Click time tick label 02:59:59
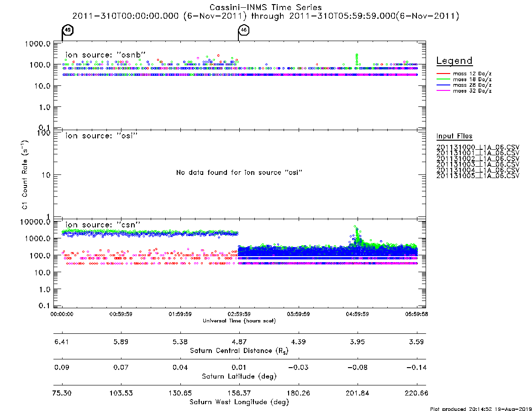Image resolution: width=532 pixels, height=411 pixels. pyautogui.click(x=239, y=314)
